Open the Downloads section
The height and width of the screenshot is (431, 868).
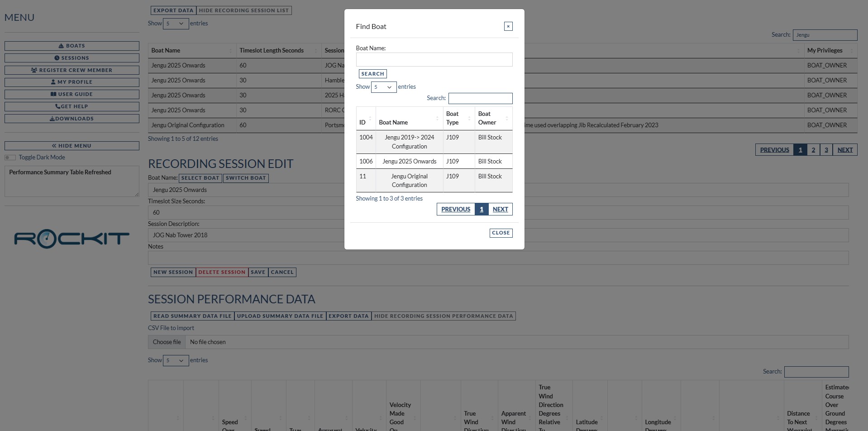pos(72,119)
